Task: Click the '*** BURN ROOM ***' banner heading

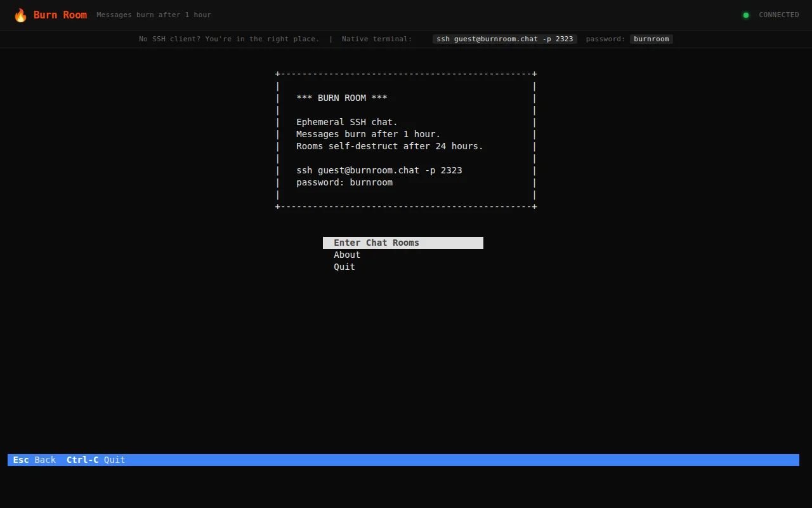Action: coord(342,98)
